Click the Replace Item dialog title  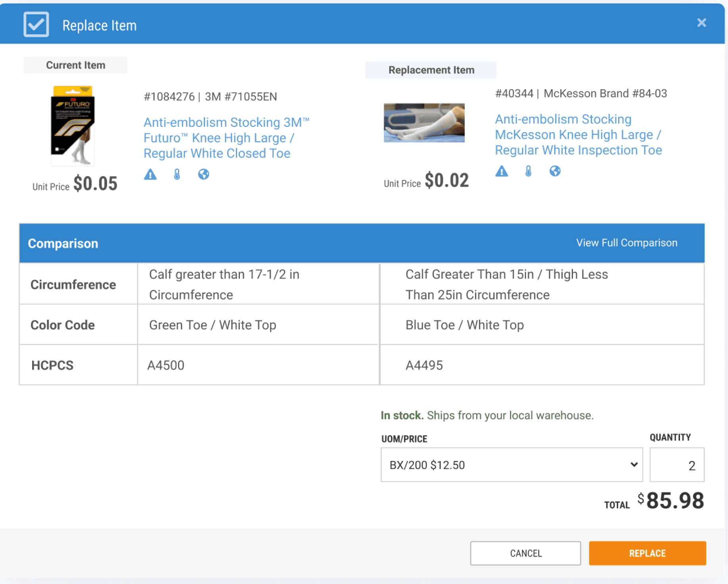pyautogui.click(x=100, y=25)
